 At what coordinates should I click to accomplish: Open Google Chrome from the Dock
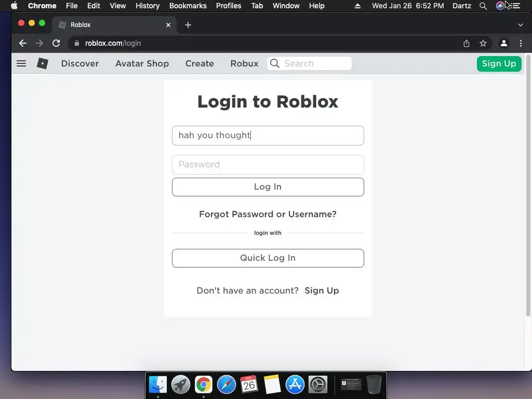[204, 384]
